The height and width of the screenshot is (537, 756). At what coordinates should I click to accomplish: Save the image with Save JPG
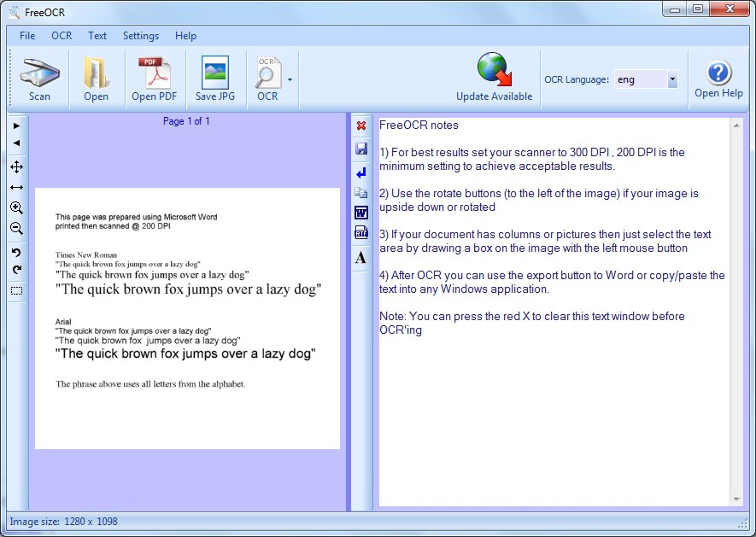[214, 79]
